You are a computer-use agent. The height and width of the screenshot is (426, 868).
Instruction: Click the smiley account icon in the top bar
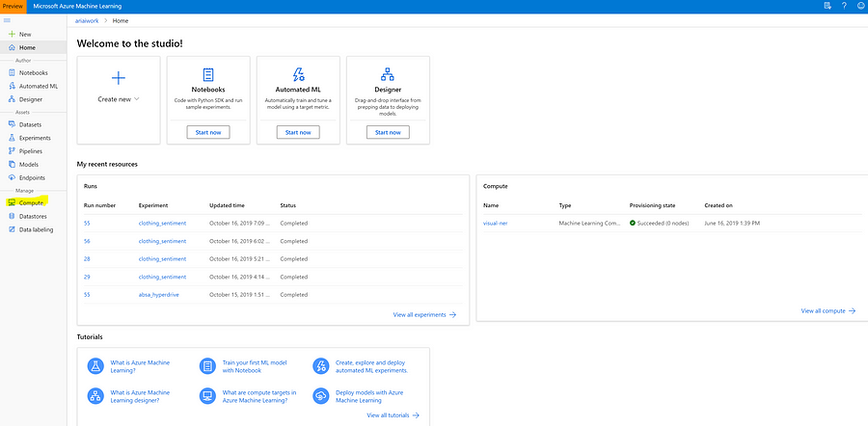click(x=861, y=6)
